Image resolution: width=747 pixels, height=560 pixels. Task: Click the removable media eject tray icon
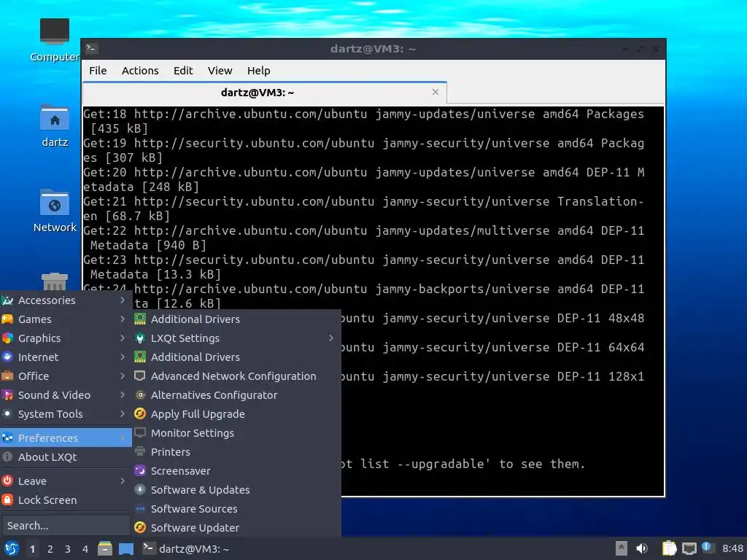coord(622,548)
